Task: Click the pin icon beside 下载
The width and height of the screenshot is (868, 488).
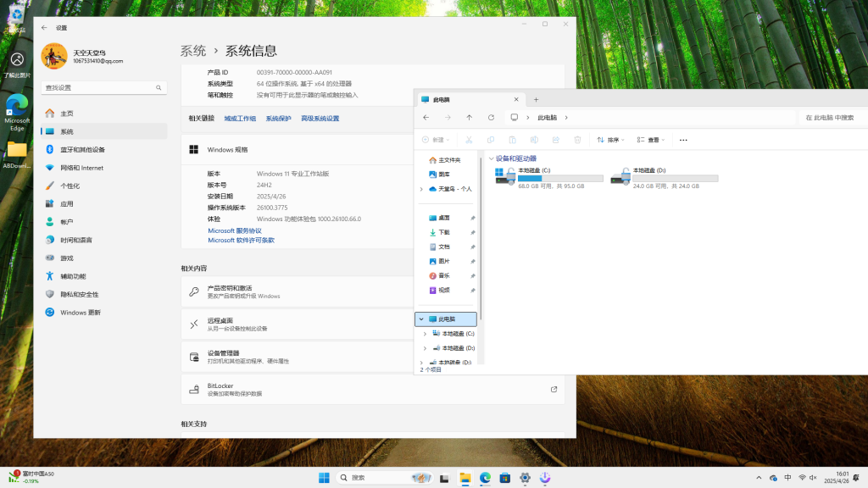Action: [473, 232]
